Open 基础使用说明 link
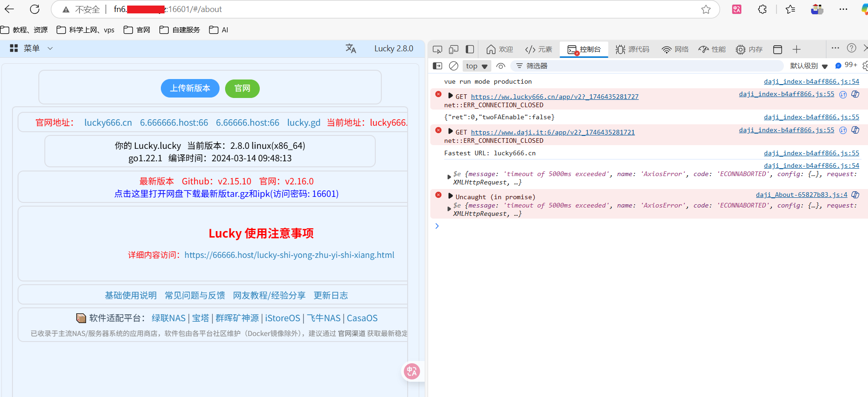This screenshot has height=397, width=868. (131, 295)
